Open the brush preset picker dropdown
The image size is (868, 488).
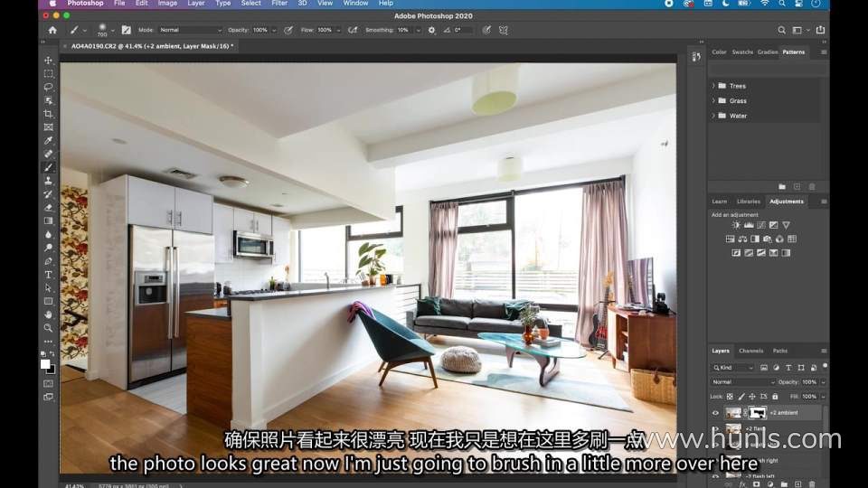pos(112,31)
